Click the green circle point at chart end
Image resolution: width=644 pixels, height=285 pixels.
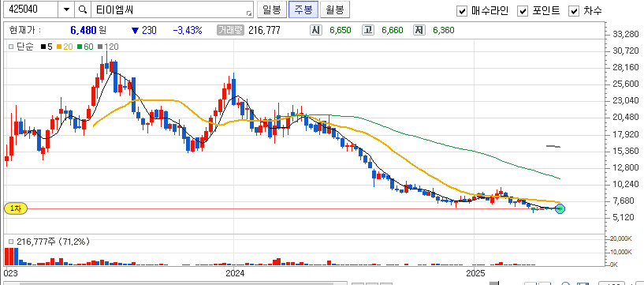coord(560,209)
